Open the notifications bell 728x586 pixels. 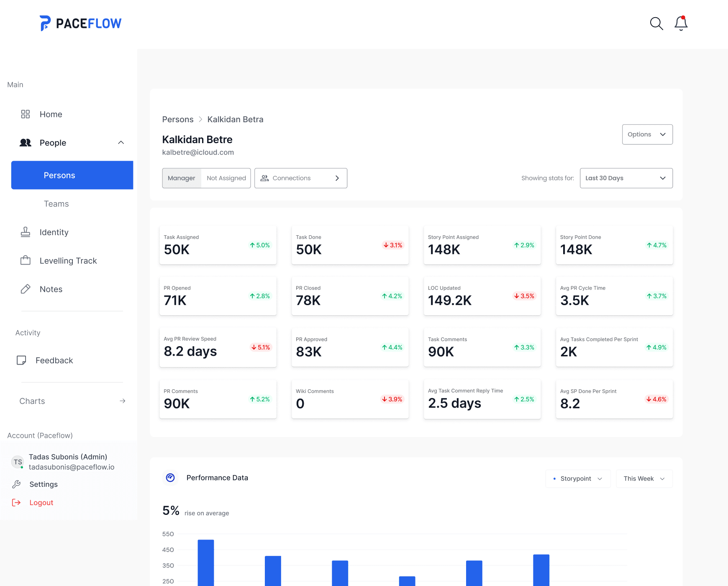681,23
